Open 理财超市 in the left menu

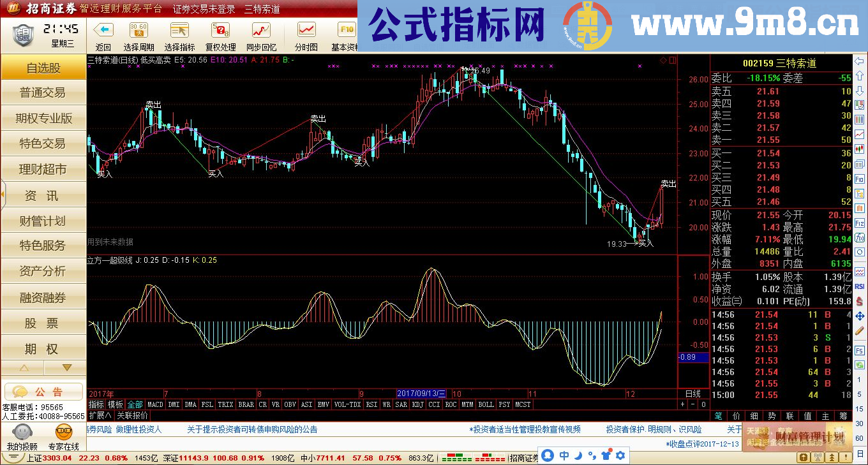click(43, 169)
